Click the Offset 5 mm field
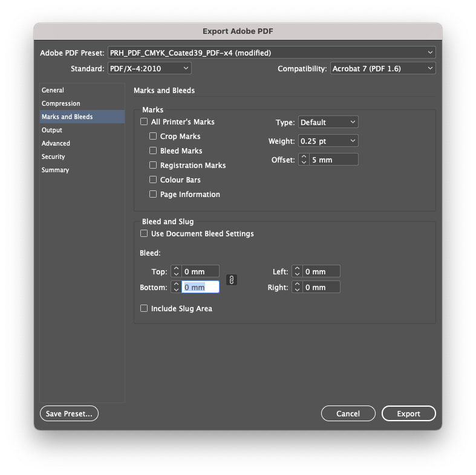Screen dimensions: 476x475 point(334,160)
